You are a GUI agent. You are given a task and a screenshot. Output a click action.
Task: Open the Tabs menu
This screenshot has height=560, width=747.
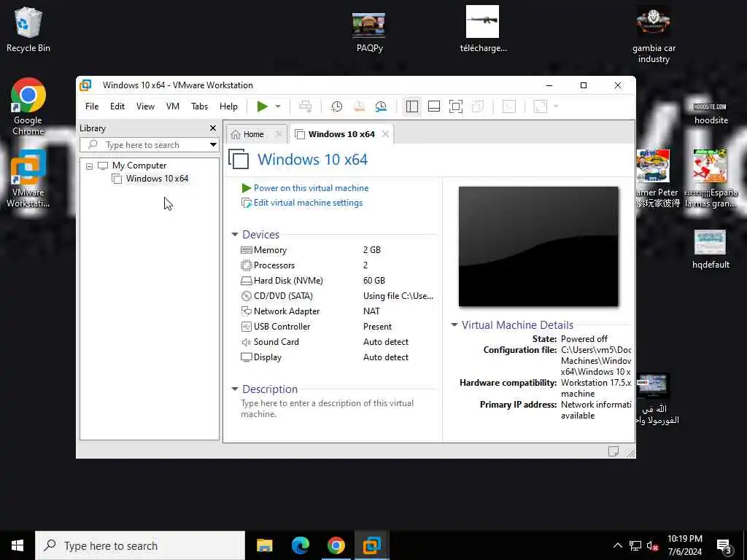(x=199, y=106)
